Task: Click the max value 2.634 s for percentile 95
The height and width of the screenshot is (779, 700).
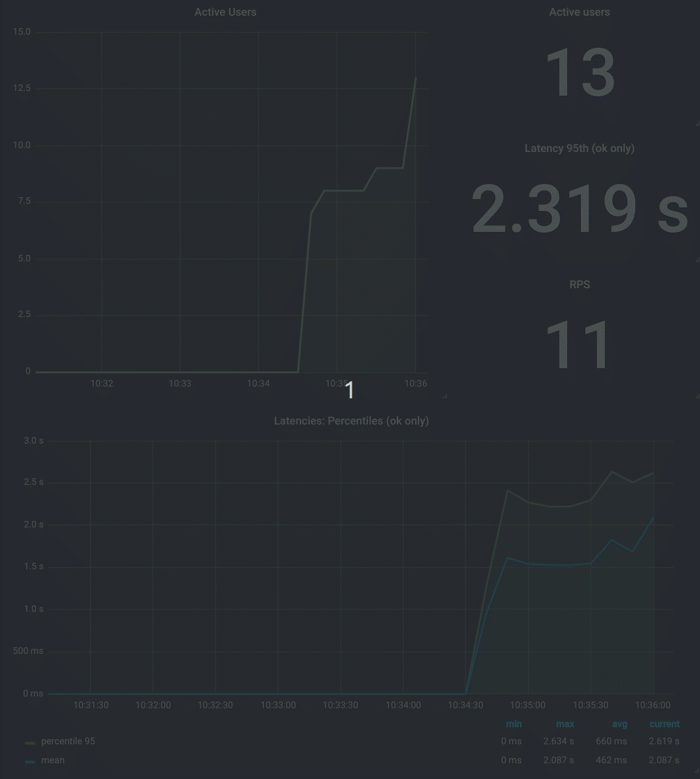Action: coord(559,741)
